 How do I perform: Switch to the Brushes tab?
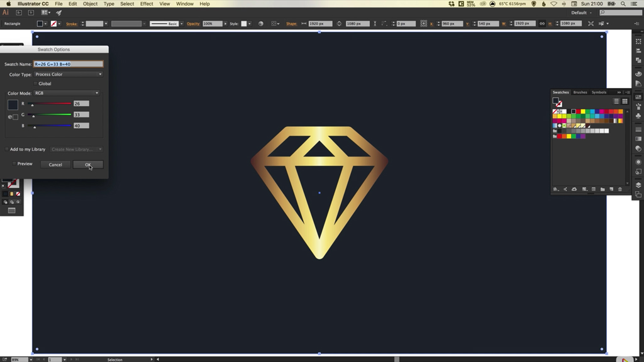point(579,92)
